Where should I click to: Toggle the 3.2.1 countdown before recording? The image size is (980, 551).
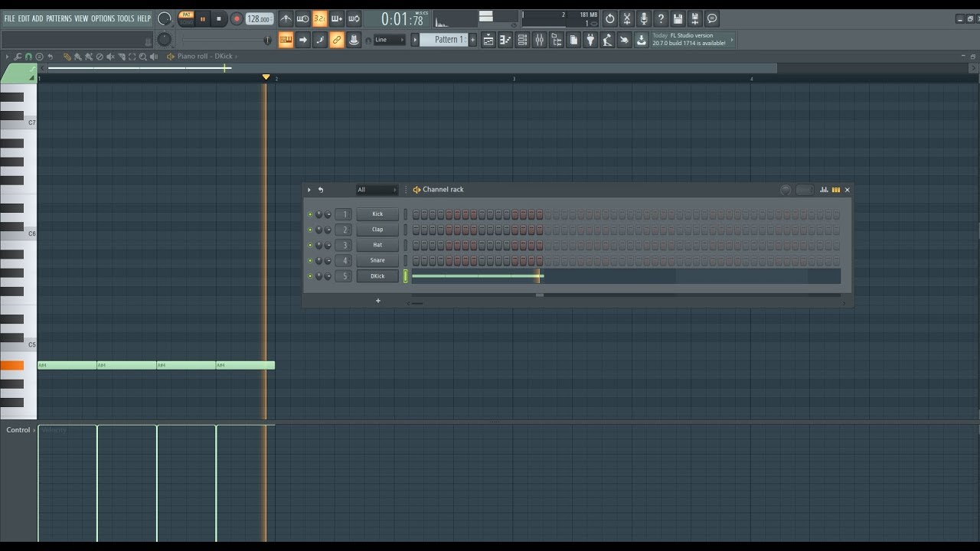319,18
